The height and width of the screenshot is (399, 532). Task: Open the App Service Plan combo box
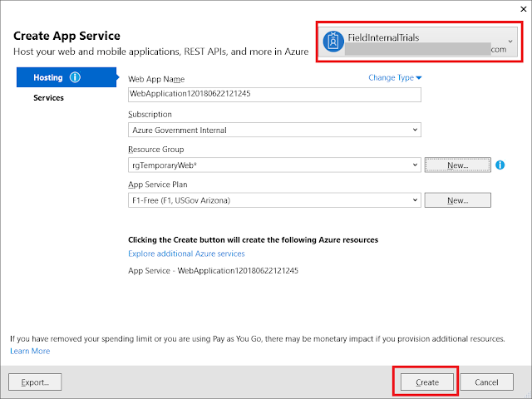[274, 200]
